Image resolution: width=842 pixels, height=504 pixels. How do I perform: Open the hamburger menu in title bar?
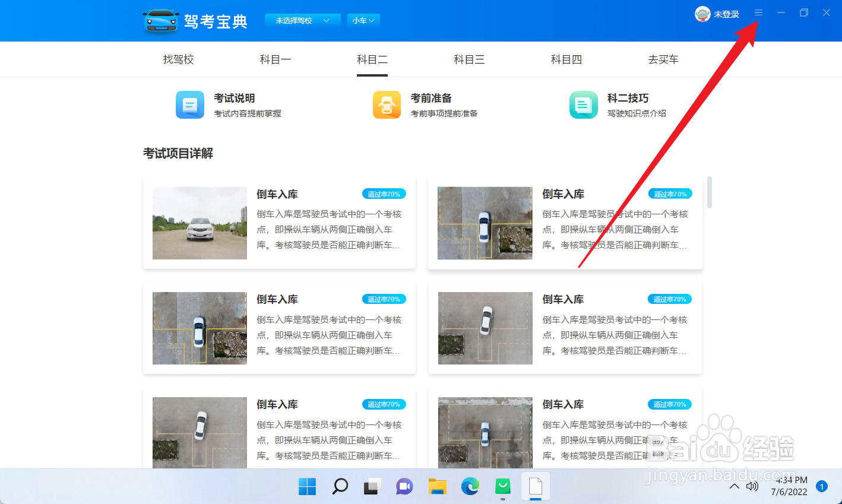(x=758, y=12)
